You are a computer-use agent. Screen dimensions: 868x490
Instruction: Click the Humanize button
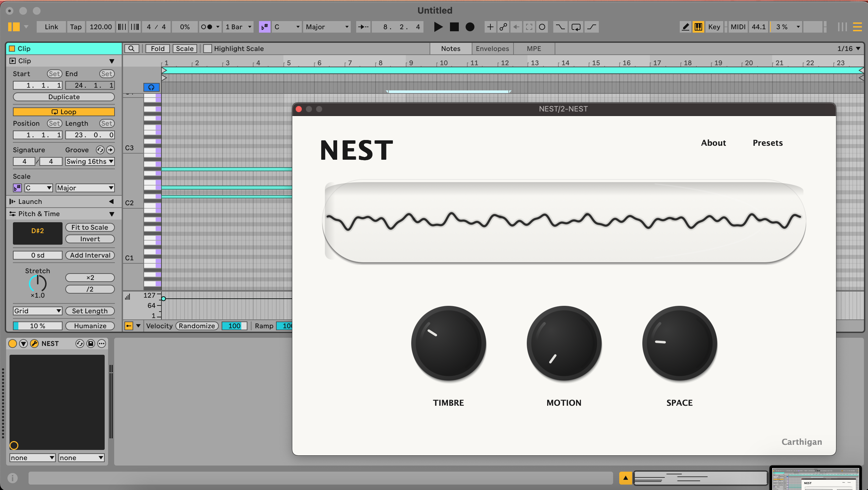pos(90,326)
